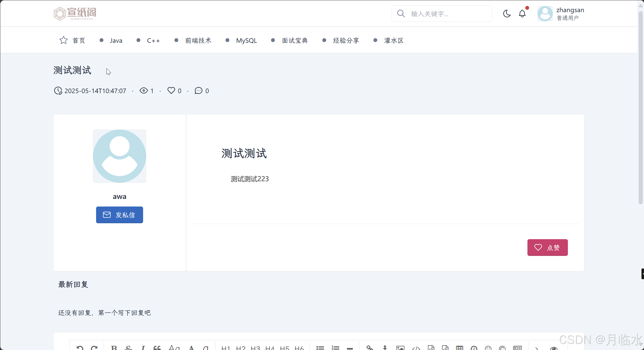Open the Java board tab
The height and width of the screenshot is (350, 644).
(116, 40)
